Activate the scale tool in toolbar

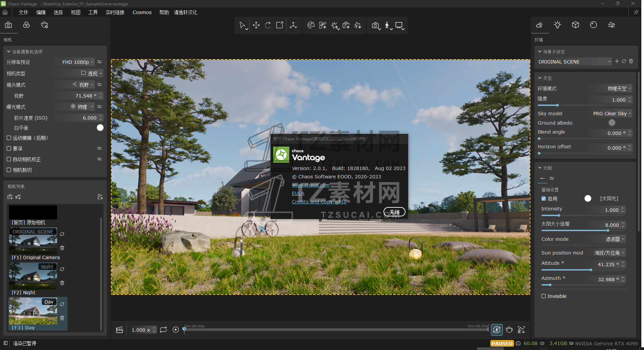coord(280,25)
